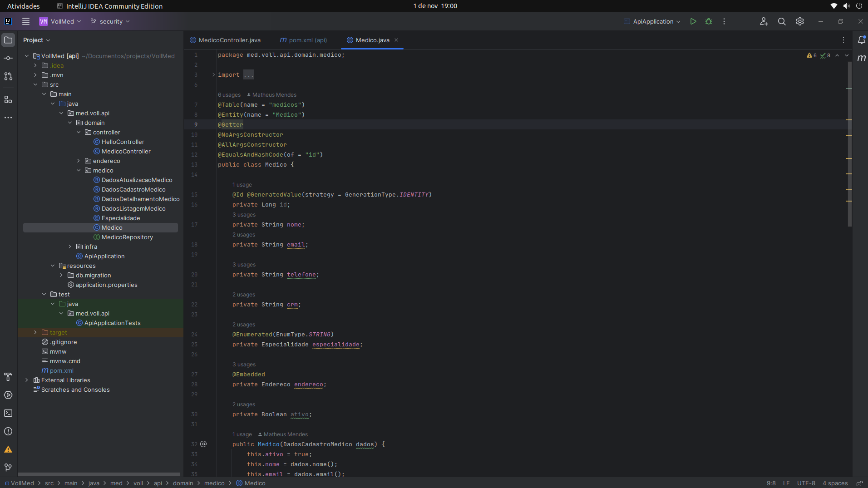Open the Structure tool window

pos(8,99)
